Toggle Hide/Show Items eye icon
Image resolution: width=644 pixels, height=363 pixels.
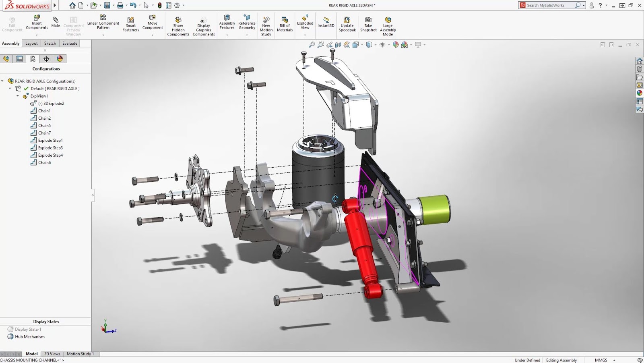click(383, 45)
